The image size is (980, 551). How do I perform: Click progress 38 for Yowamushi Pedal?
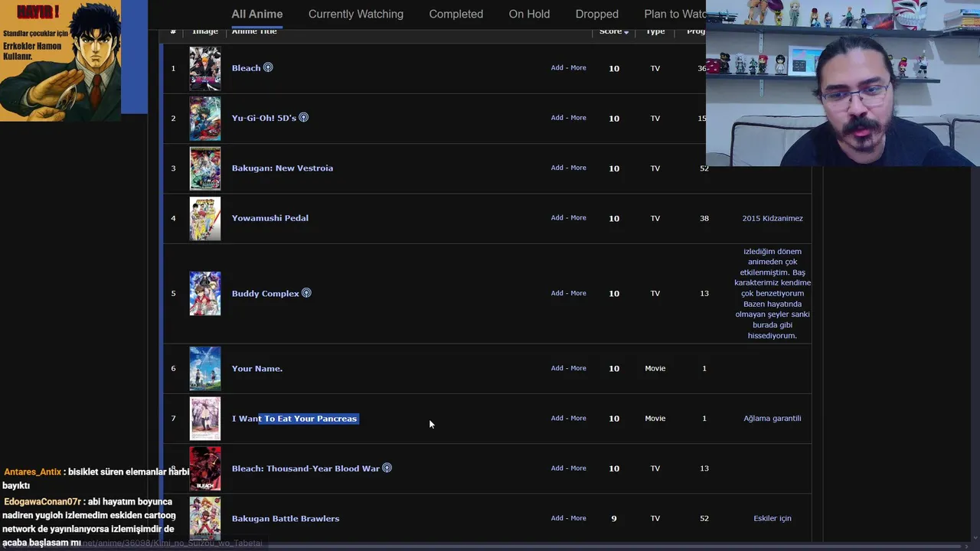(x=704, y=218)
